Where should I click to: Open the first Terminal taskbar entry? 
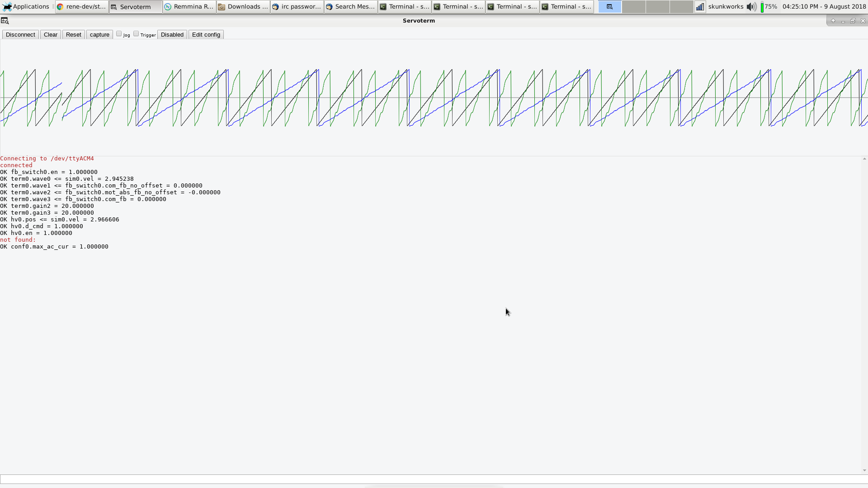[405, 7]
